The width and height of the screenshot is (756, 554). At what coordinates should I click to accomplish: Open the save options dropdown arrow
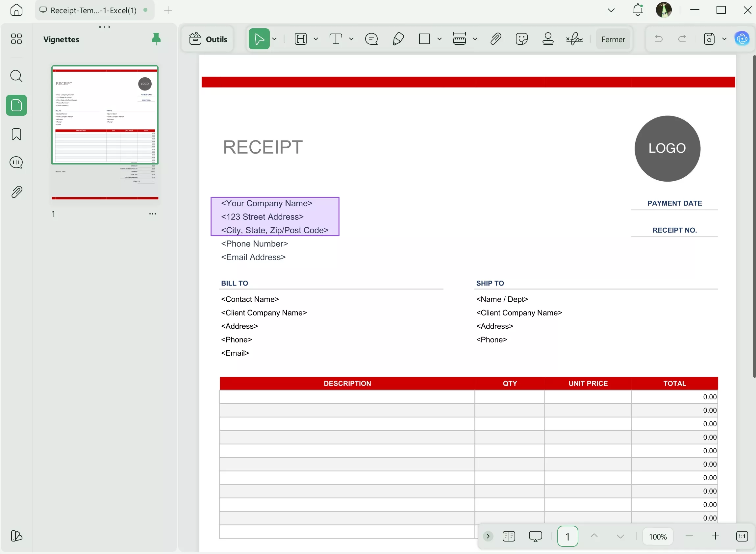pos(724,39)
